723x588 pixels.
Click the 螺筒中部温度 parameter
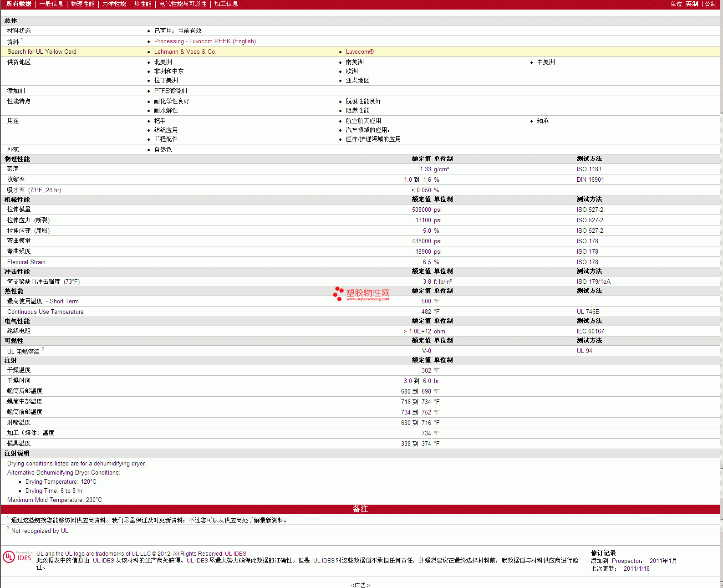[x=25, y=402]
